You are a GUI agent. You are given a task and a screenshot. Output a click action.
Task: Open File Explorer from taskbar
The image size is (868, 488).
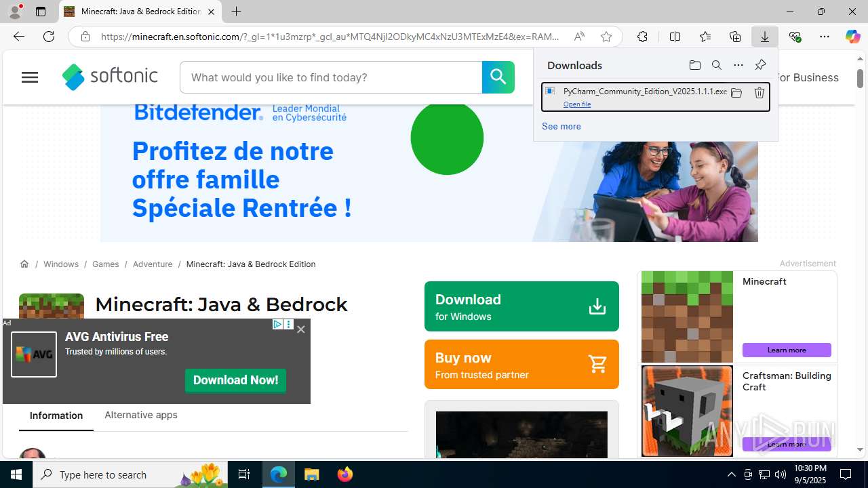[312, 474]
